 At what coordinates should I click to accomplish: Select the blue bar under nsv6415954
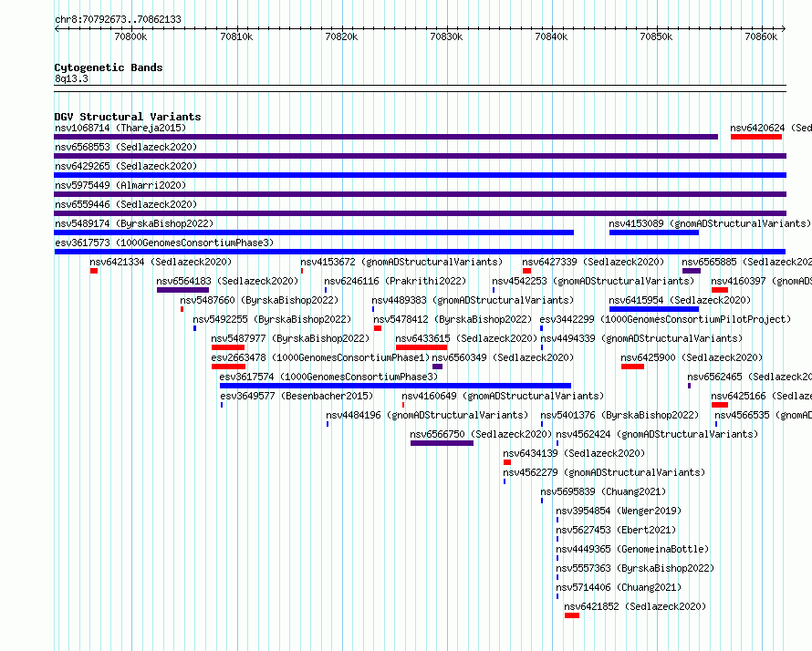tap(654, 309)
